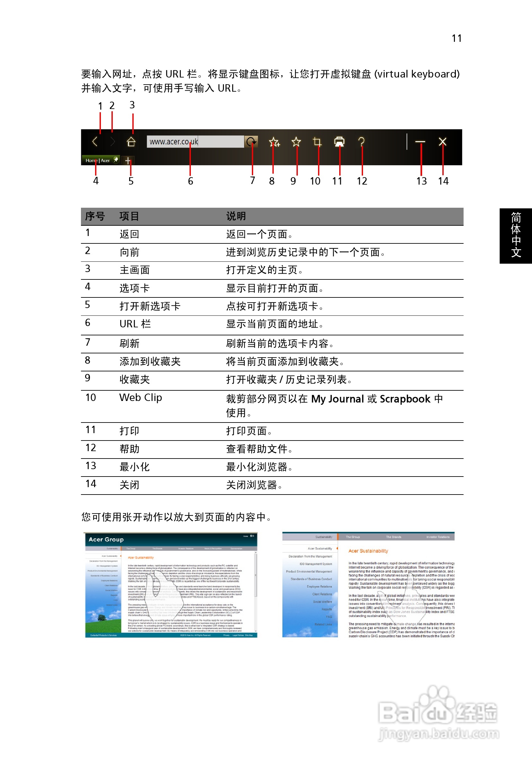Open the Favorites star icon
532x764 pixels.
tap(296, 142)
